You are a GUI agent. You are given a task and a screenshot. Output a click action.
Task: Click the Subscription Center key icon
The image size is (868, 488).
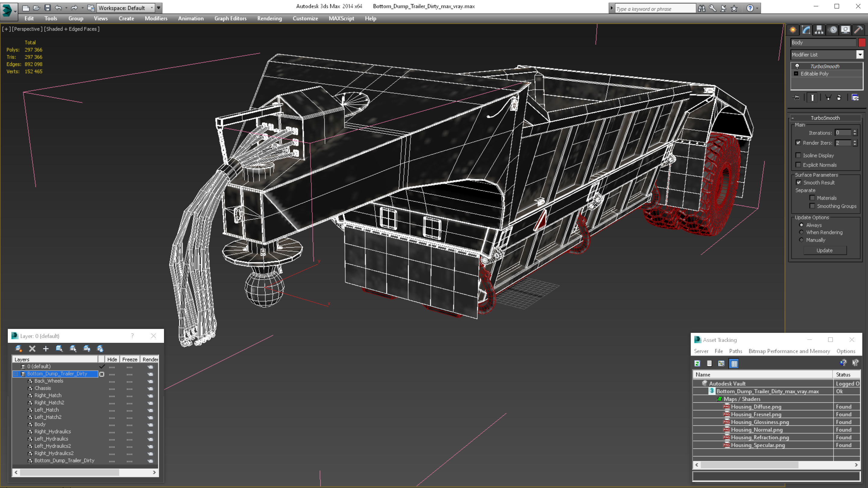point(712,8)
